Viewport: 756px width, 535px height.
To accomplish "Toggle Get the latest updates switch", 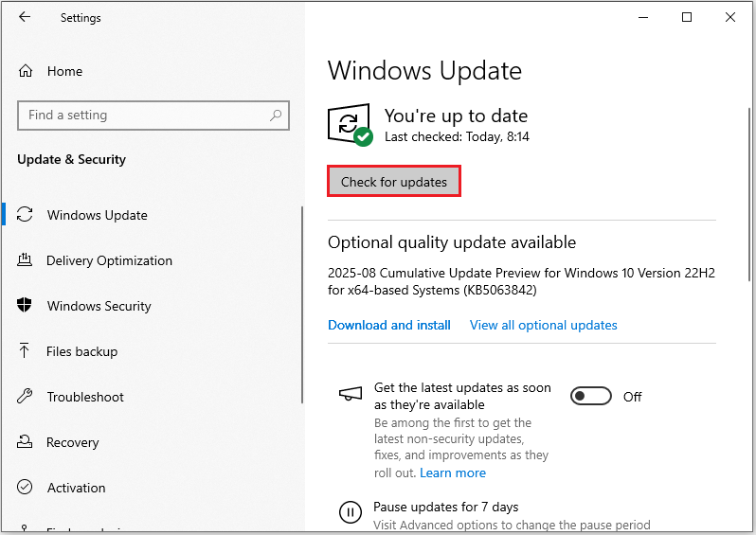I will pos(591,397).
